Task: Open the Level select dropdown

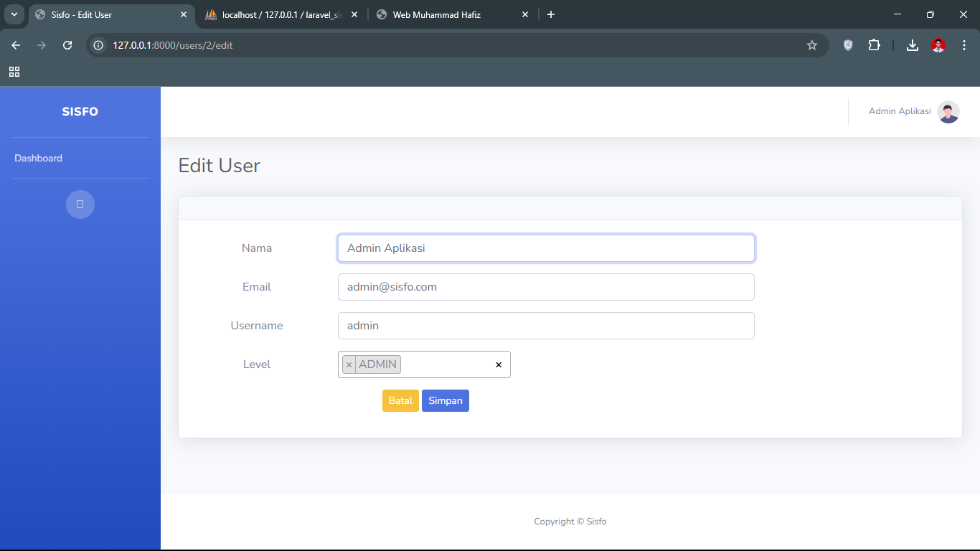Action: [x=445, y=364]
